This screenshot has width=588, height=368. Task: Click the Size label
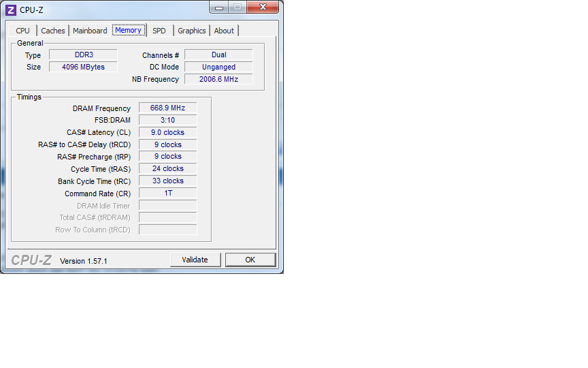[33, 67]
